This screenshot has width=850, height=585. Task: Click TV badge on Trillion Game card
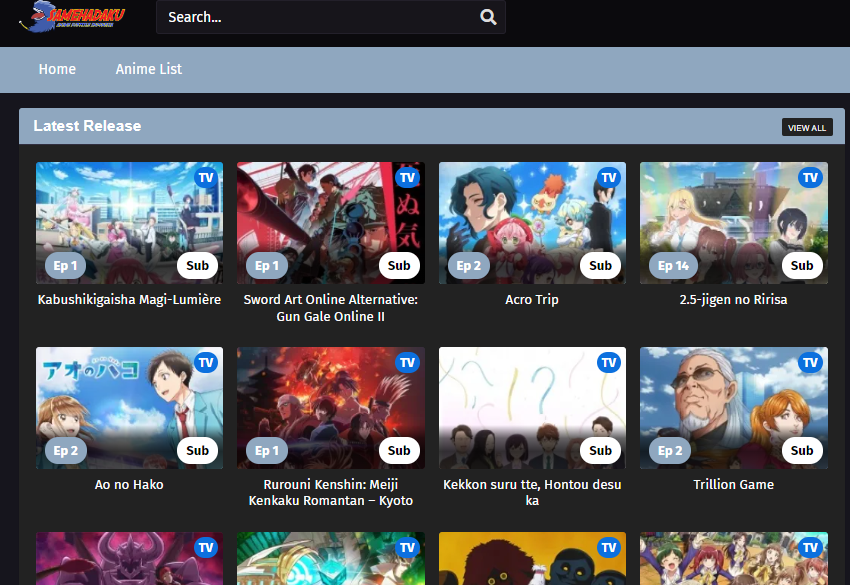[x=810, y=362]
